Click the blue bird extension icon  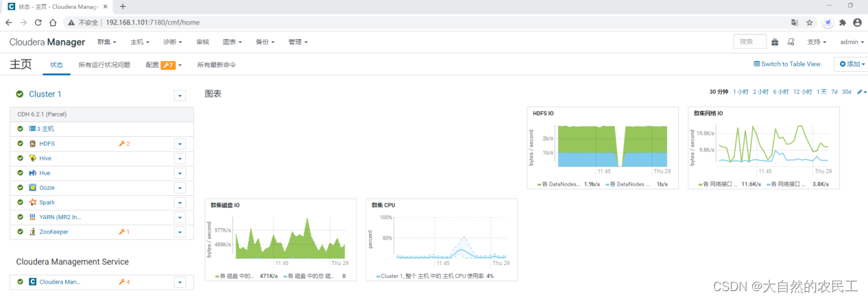pyautogui.click(x=828, y=22)
